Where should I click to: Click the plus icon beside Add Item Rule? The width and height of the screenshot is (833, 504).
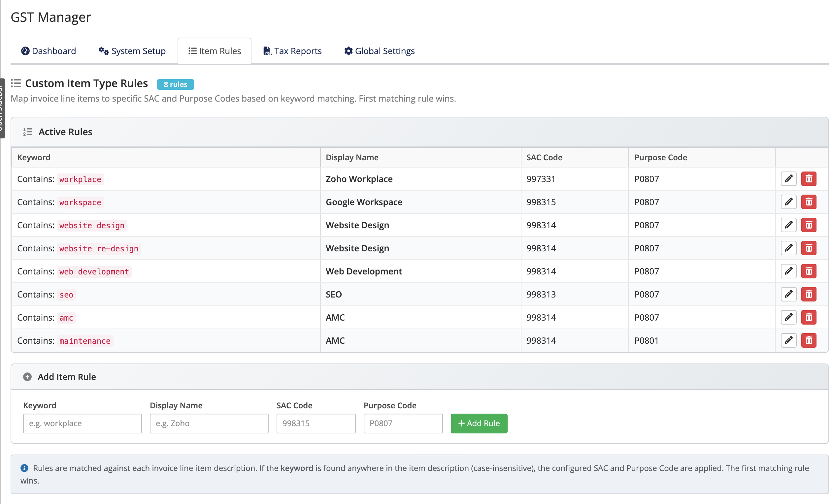27,377
